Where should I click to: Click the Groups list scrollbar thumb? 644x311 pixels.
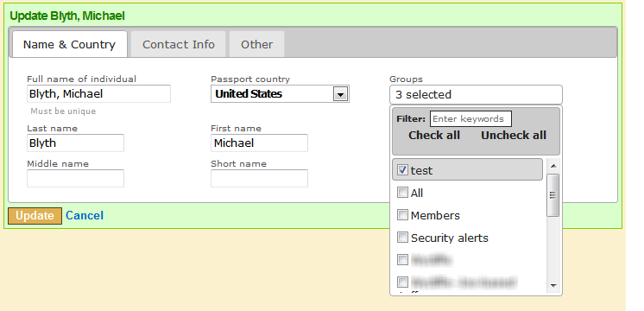pyautogui.click(x=552, y=195)
